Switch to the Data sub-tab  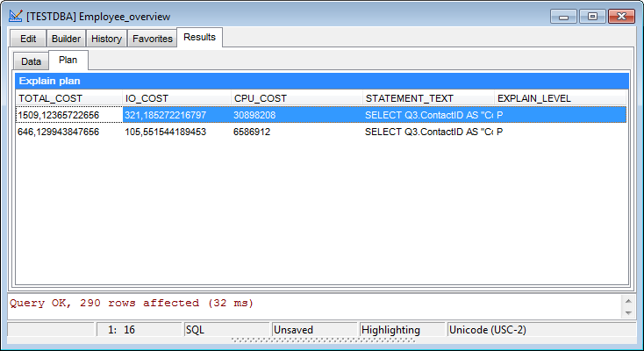pos(31,61)
